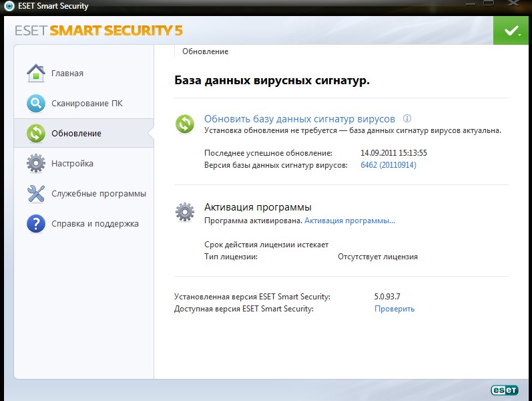
Task: Click the Настройка gear icon in sidebar
Action: [35, 163]
